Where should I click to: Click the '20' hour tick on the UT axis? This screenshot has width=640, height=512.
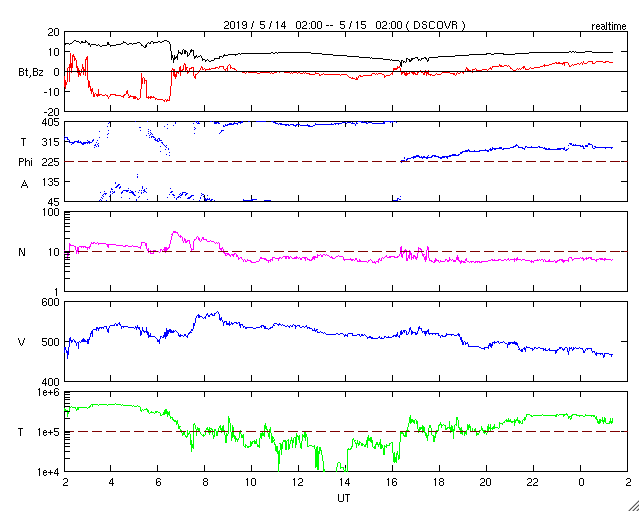click(x=487, y=483)
